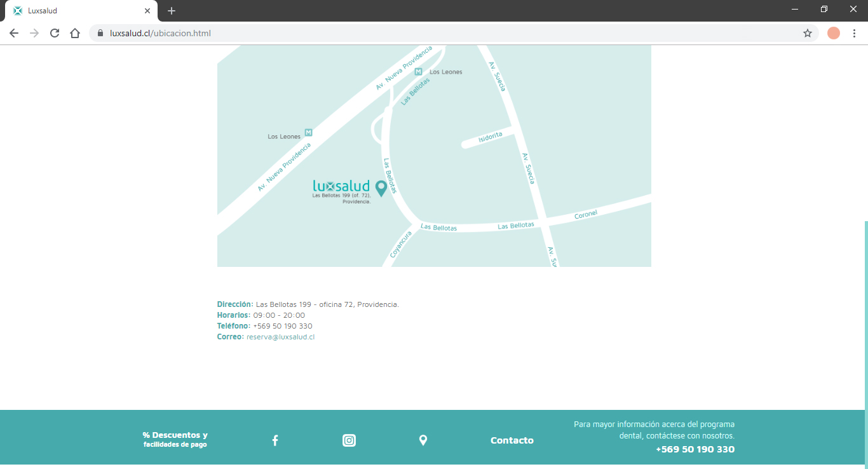The width and height of the screenshot is (868, 469).
Task: Click Descuentos y facilidades de pago
Action: click(x=175, y=440)
